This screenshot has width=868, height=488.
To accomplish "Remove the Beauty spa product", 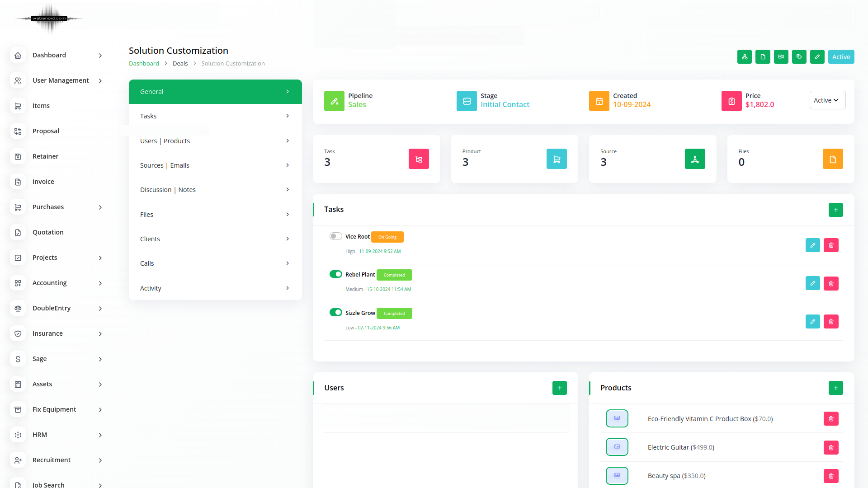I will pyautogui.click(x=831, y=476).
